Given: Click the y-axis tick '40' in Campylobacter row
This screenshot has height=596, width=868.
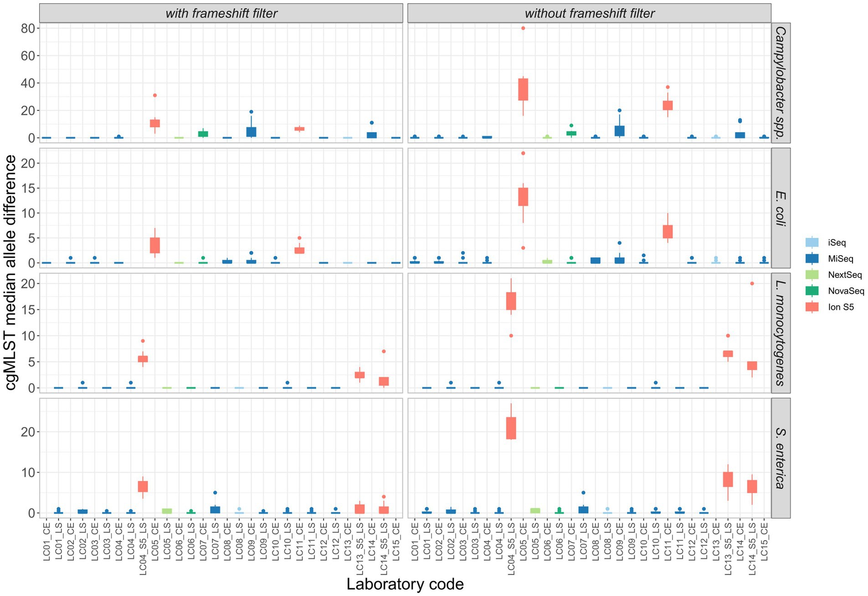Looking at the screenshot, I should pyautogui.click(x=28, y=83).
